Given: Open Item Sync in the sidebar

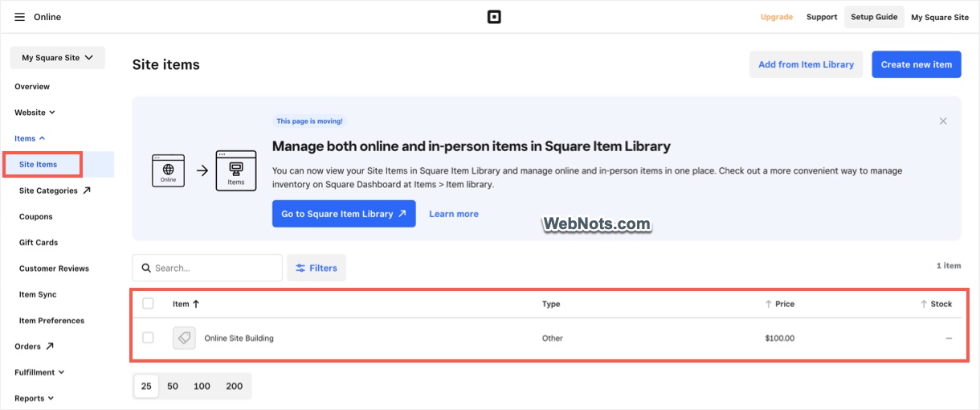Looking at the screenshot, I should coord(38,294).
